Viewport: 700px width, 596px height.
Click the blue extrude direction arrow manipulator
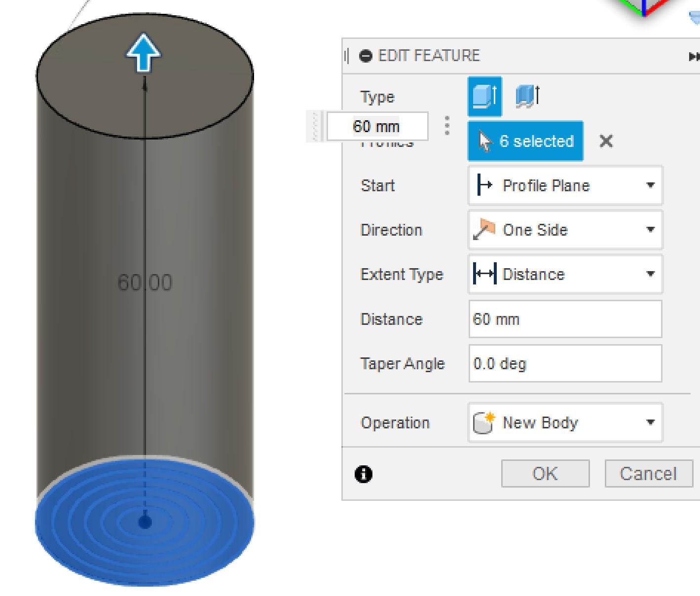143,52
